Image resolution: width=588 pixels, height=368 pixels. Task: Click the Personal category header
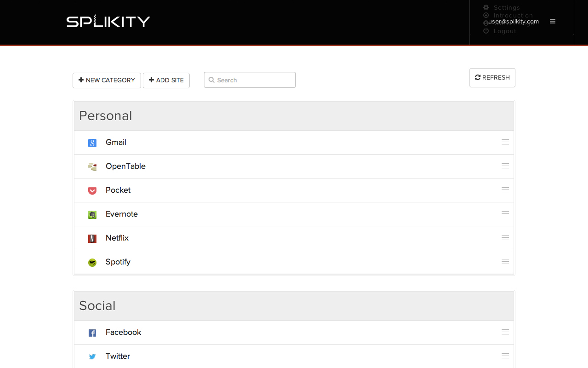pos(294,116)
